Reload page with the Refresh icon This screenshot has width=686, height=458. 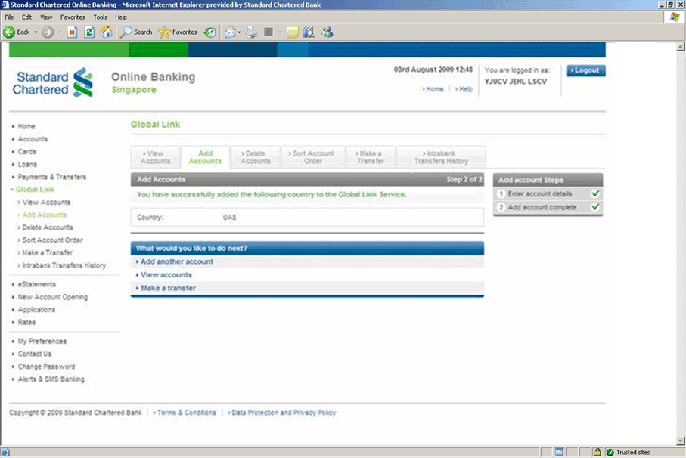[x=89, y=32]
